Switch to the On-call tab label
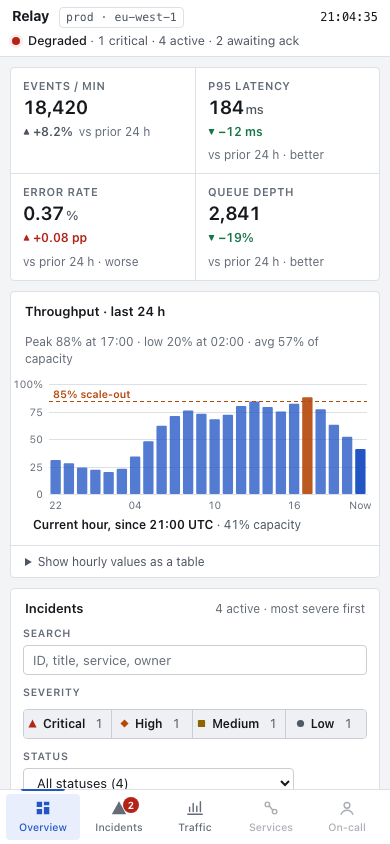Screen dimensions: 390x844 [347, 827]
